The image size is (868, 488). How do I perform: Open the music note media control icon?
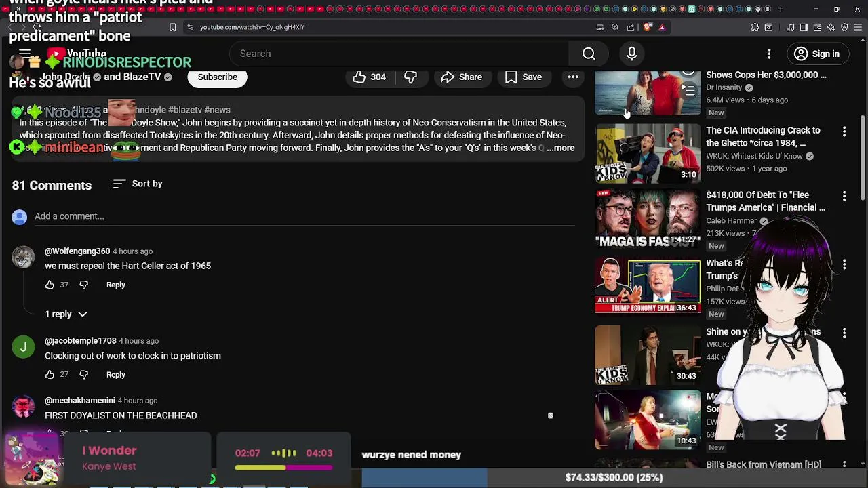tap(790, 27)
